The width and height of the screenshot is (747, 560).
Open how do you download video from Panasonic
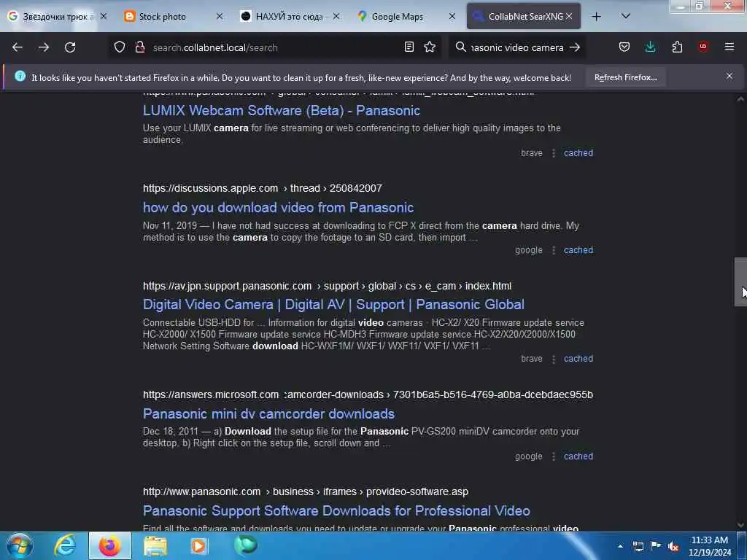point(278,208)
